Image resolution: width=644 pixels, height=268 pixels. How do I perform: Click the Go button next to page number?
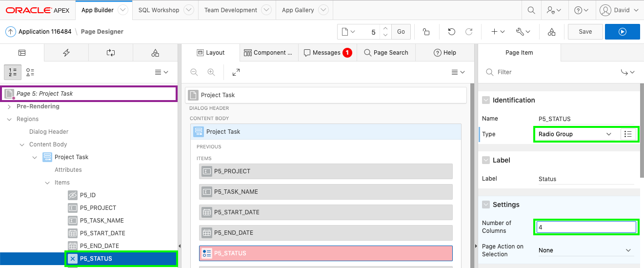[401, 32]
